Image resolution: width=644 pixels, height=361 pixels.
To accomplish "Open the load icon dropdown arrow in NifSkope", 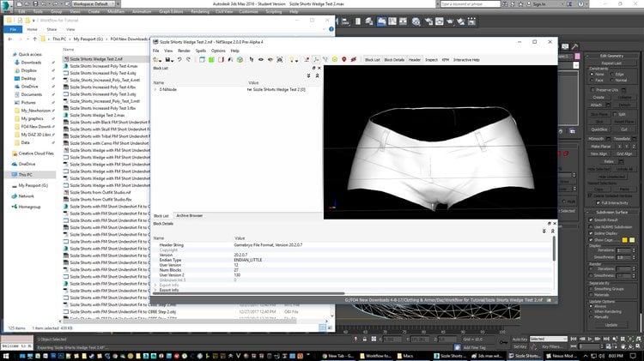I will click(161, 61).
